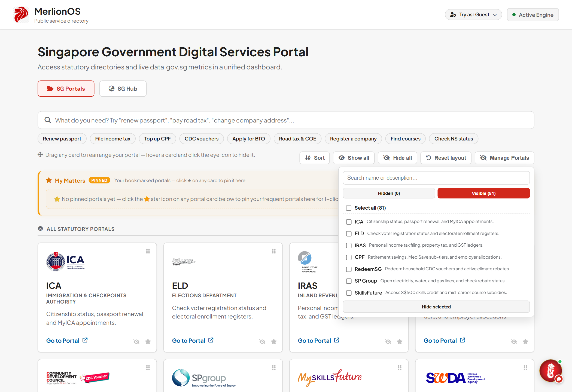Viewport: 572px width, 392px height.
Task: Click the CDC Voucher card drag handle
Action: tap(148, 367)
